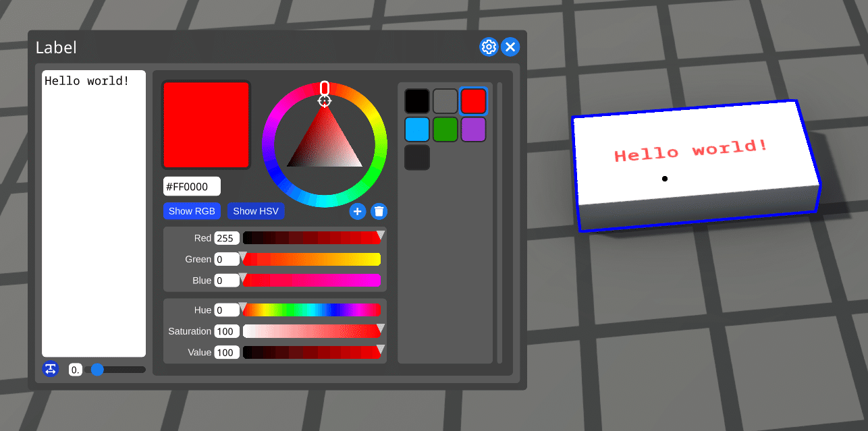Set the Blue channel slider bar
The image size is (868, 431).
click(x=312, y=280)
